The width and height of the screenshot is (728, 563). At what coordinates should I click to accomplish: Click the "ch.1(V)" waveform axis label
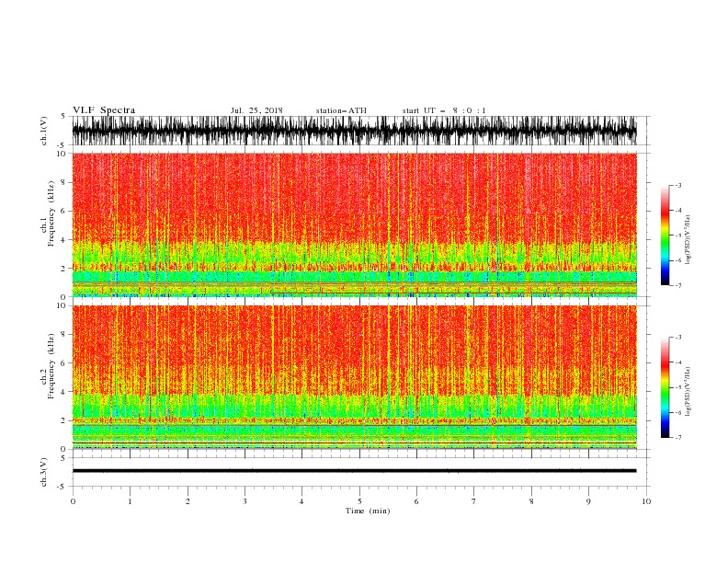pyautogui.click(x=44, y=131)
